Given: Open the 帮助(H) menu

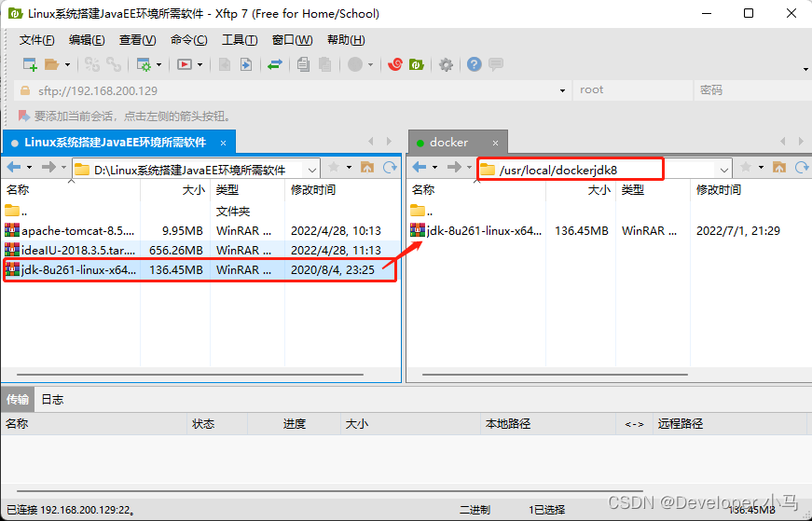Looking at the screenshot, I should (346, 40).
